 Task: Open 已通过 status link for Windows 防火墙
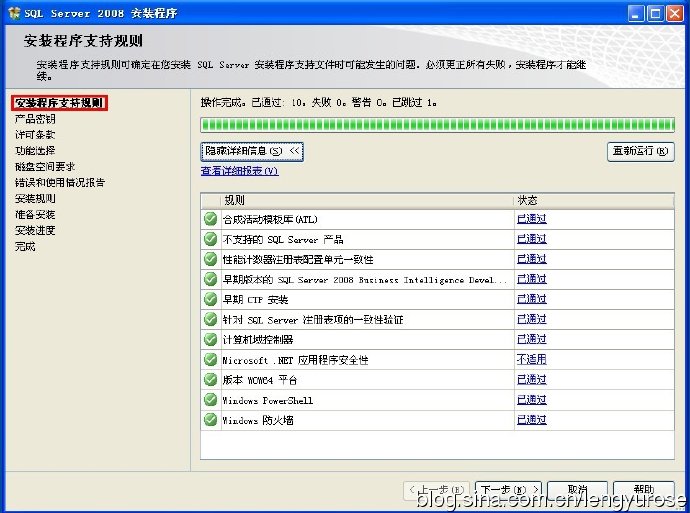(532, 420)
